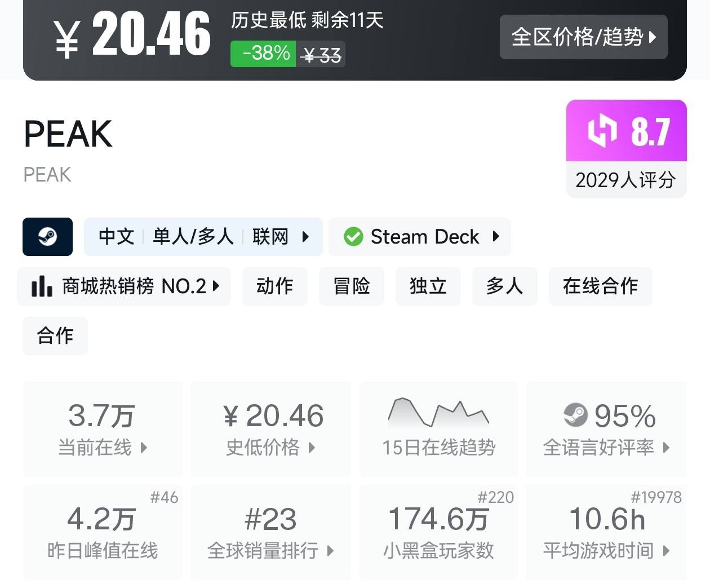Open 全区价格/趋势 regional price trends
This screenshot has height=588, width=710.
pyautogui.click(x=583, y=37)
